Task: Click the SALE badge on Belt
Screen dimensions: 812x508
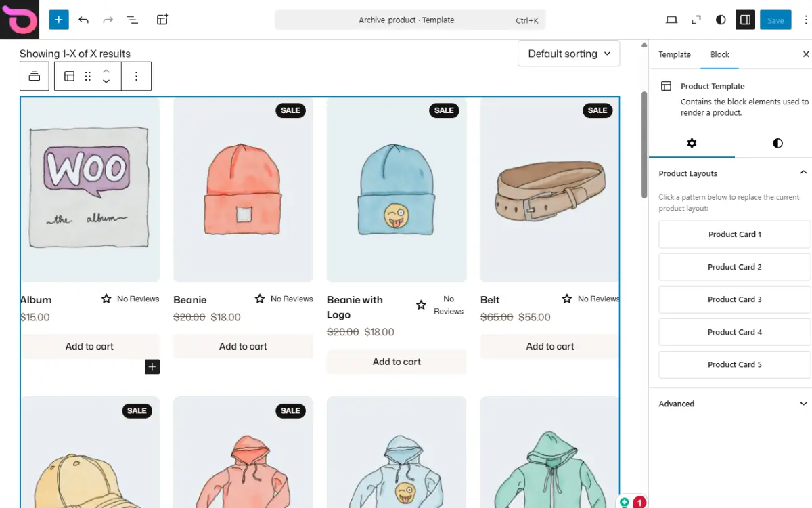Action: click(597, 110)
